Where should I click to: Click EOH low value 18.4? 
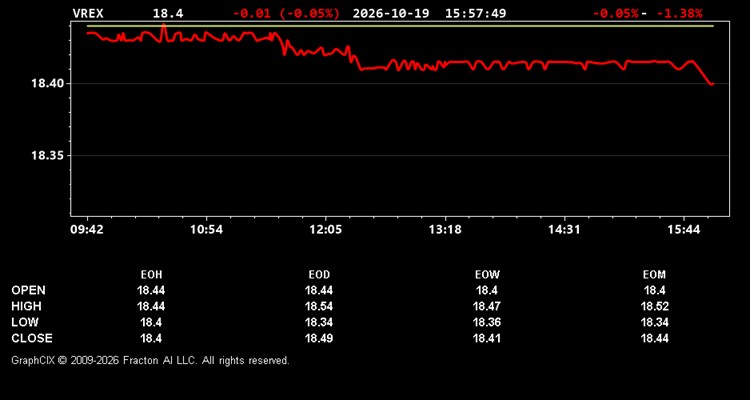(151, 322)
